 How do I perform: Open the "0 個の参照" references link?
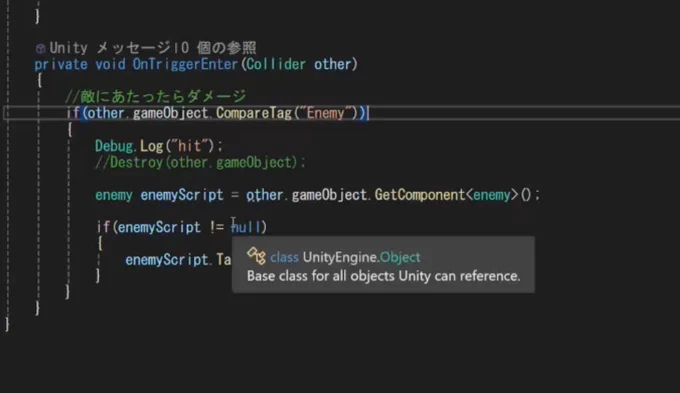[x=218, y=48]
